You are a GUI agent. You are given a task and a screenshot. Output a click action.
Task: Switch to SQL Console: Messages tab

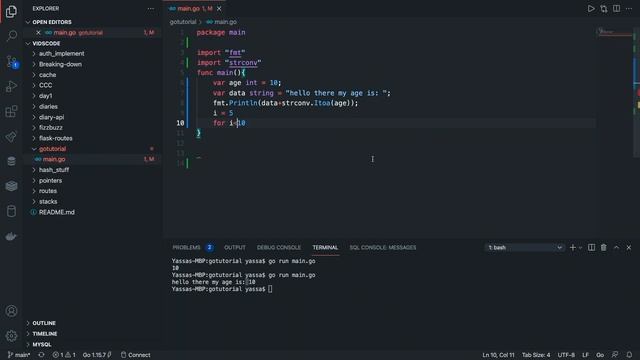pos(383,247)
